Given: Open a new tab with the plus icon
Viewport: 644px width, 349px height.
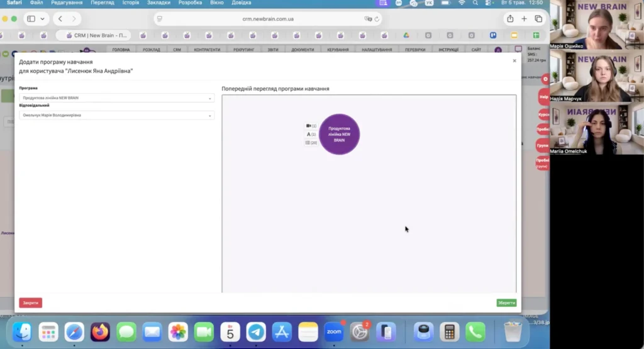Looking at the screenshot, I should (x=524, y=18).
